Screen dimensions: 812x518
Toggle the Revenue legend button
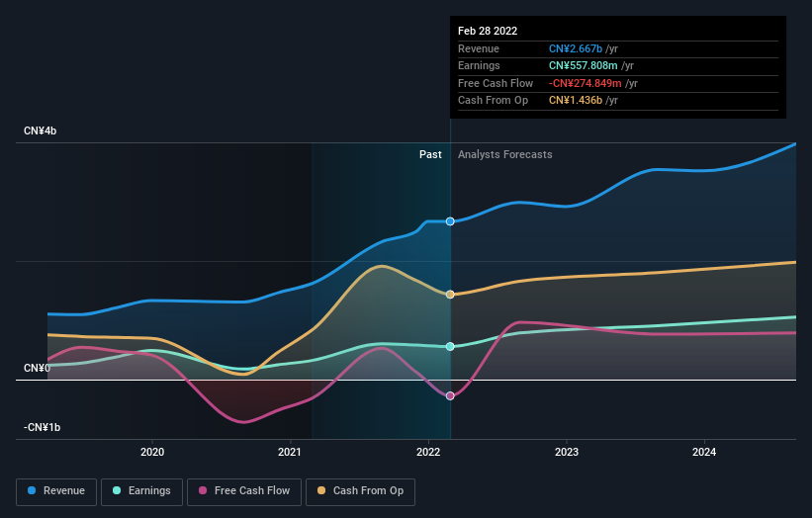[x=56, y=491]
